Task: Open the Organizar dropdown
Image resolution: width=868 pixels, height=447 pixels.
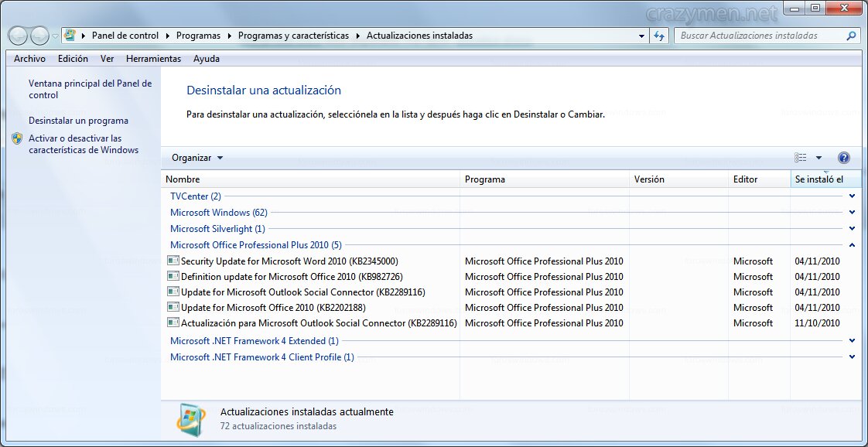Action: [197, 158]
